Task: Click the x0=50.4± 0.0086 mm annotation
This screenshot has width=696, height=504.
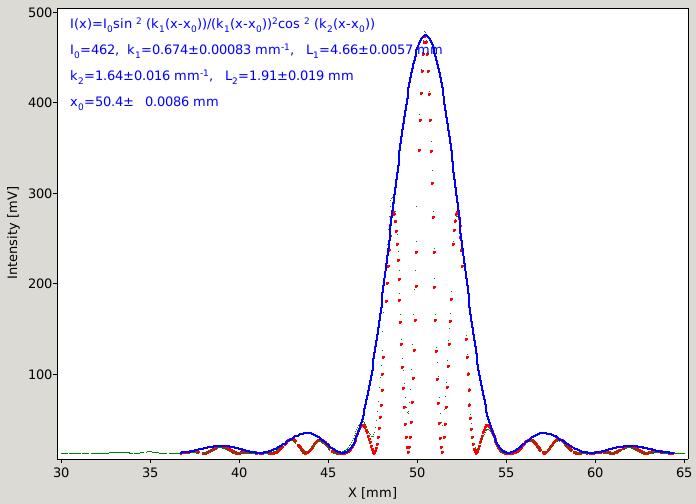Action: pos(144,102)
